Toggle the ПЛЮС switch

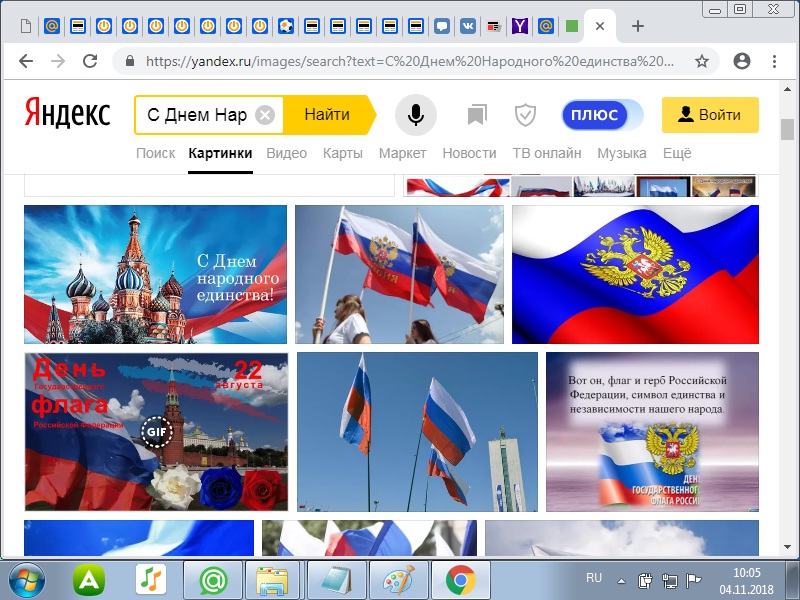[602, 115]
